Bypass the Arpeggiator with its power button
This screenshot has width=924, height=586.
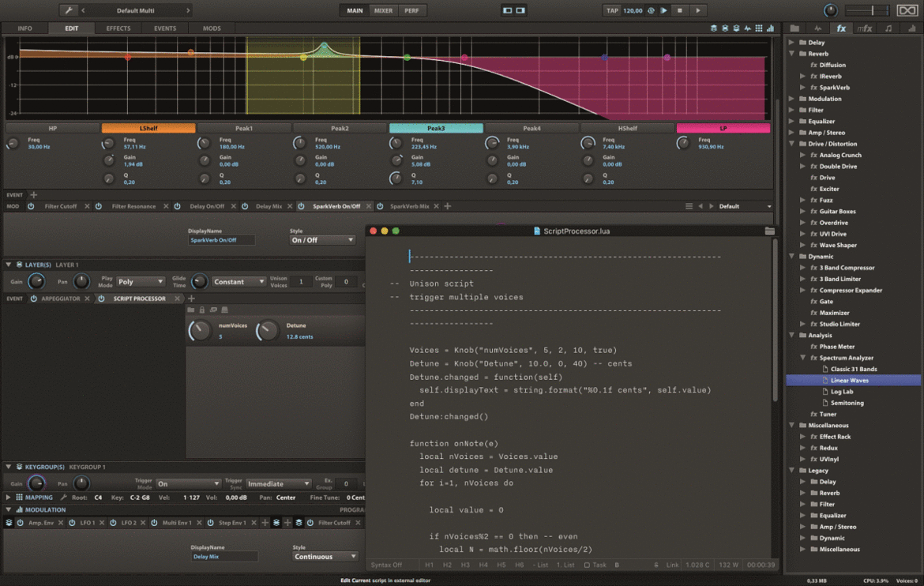[x=34, y=299]
